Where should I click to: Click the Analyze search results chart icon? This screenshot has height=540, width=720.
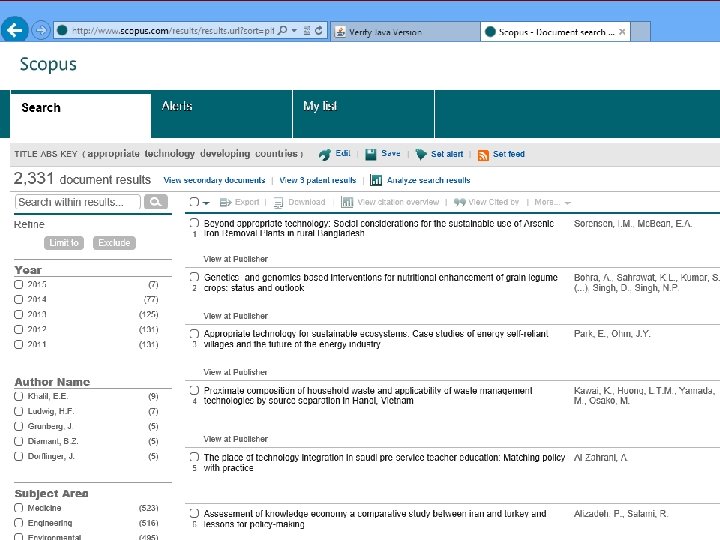(376, 180)
